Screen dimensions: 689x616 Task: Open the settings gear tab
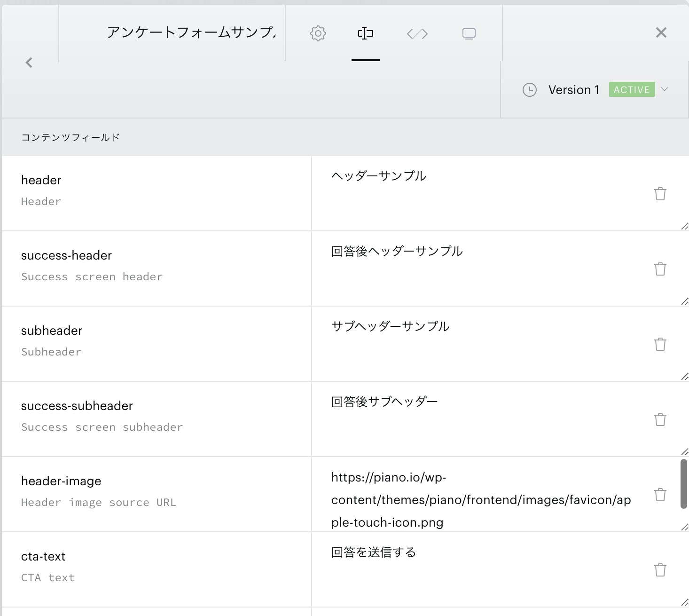click(x=318, y=34)
